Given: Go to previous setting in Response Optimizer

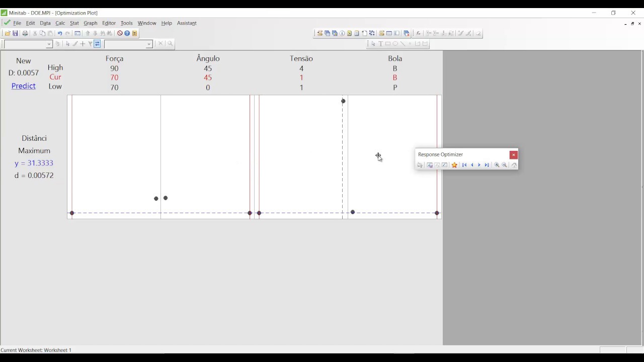Looking at the screenshot, I should pos(472,165).
